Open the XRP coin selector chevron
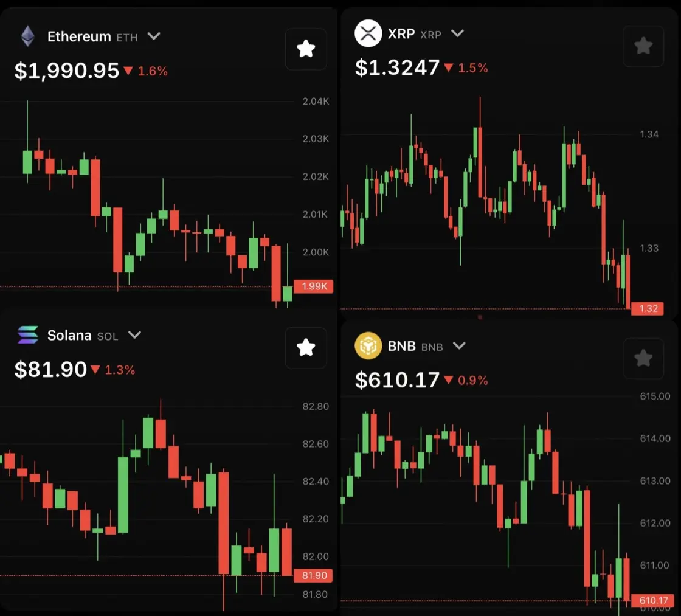 click(x=457, y=33)
